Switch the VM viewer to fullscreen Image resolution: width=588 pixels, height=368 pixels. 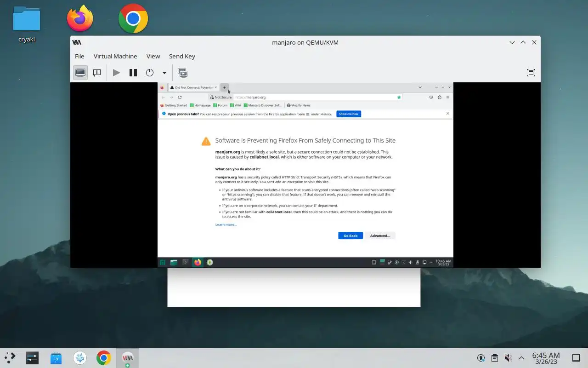pyautogui.click(x=531, y=73)
